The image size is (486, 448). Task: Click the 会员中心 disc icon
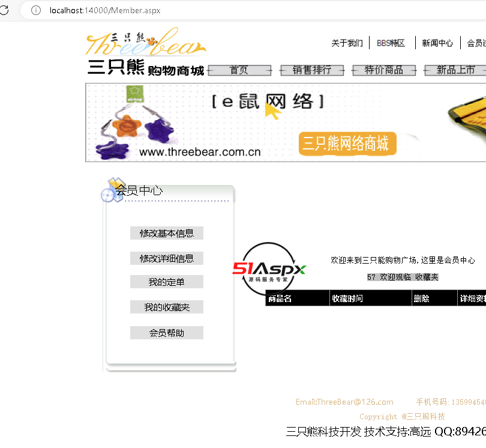click(x=113, y=190)
